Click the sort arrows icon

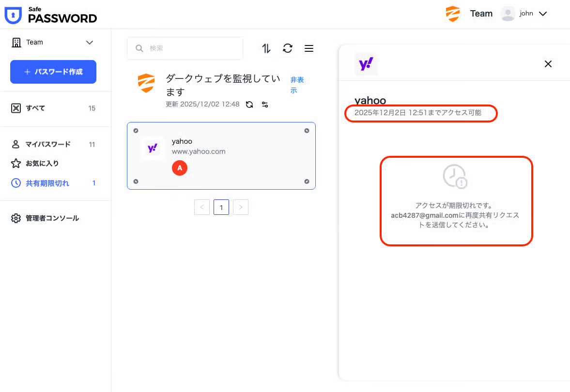pos(266,48)
